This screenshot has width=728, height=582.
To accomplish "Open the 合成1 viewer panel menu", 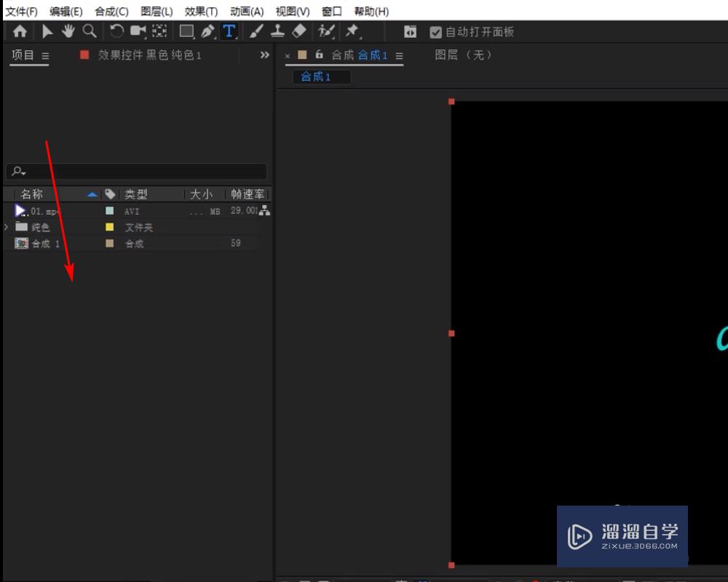I will click(x=399, y=56).
